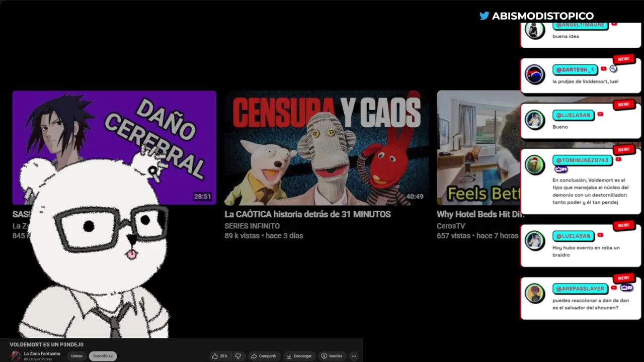This screenshot has height=362, width=644.
Task: Click the @DARTESH_1 chat username
Action: click(575, 69)
